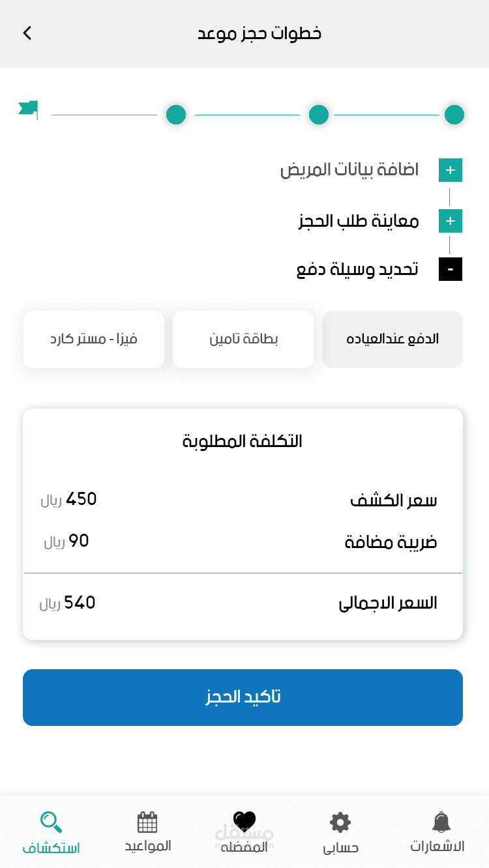Open account gear icon (حسابى)

(x=340, y=822)
